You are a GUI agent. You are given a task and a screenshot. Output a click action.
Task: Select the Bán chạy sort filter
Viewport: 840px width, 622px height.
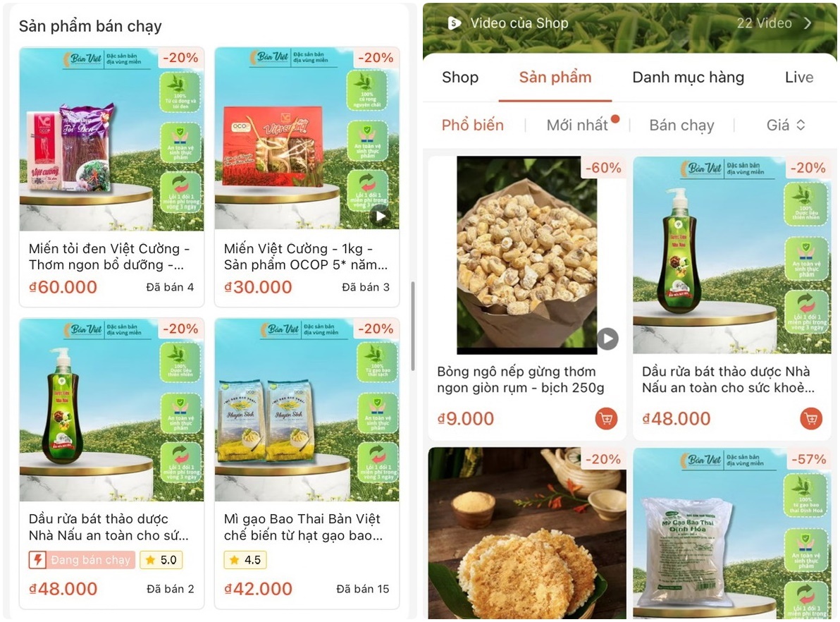[x=681, y=125]
